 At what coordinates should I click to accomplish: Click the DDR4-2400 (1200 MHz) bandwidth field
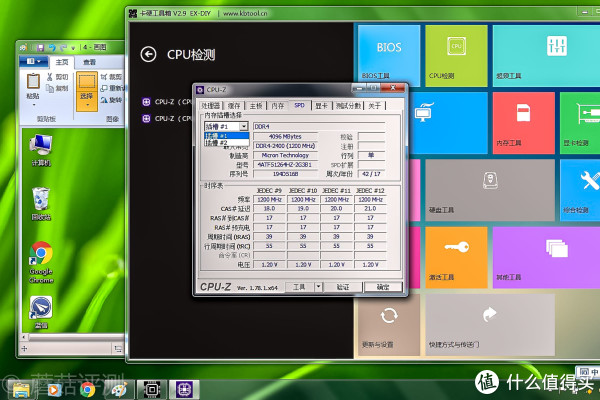[x=285, y=146]
